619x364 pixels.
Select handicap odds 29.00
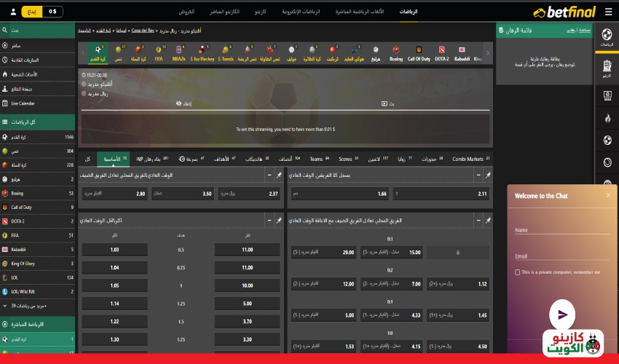[323, 253]
